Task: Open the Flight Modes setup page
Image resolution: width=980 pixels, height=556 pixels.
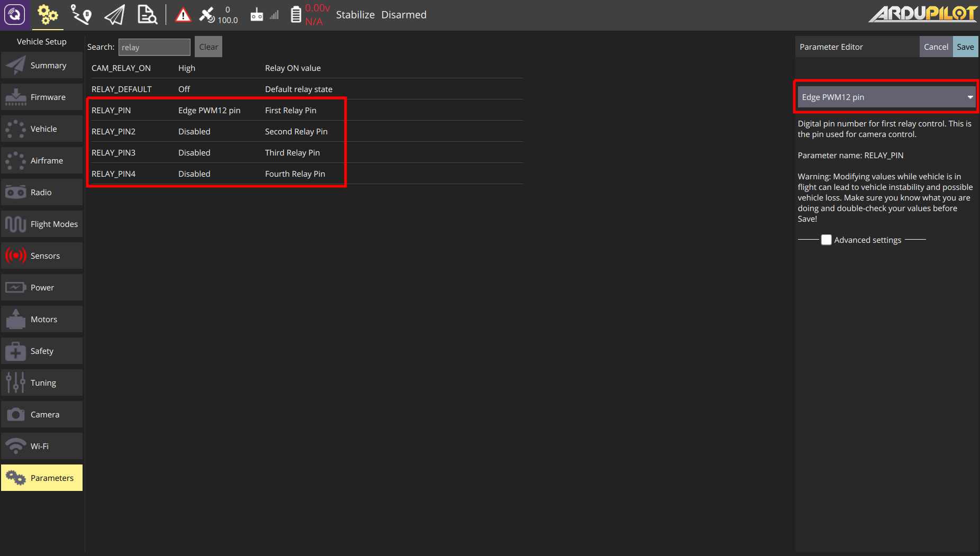Action: 42,224
